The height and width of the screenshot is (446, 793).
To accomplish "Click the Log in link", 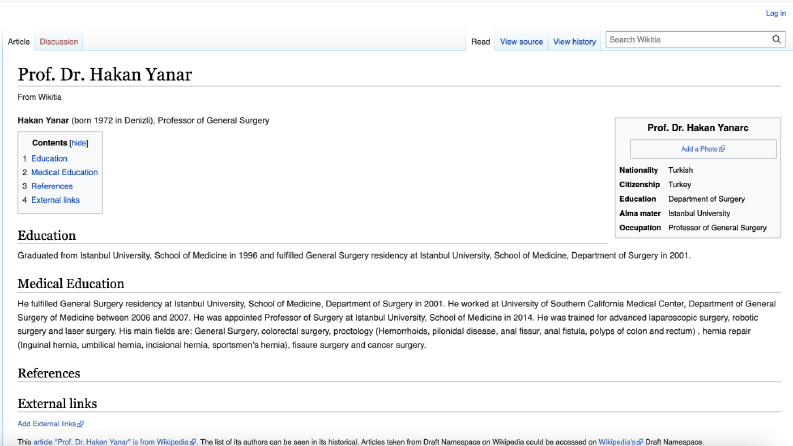I will 776,13.
